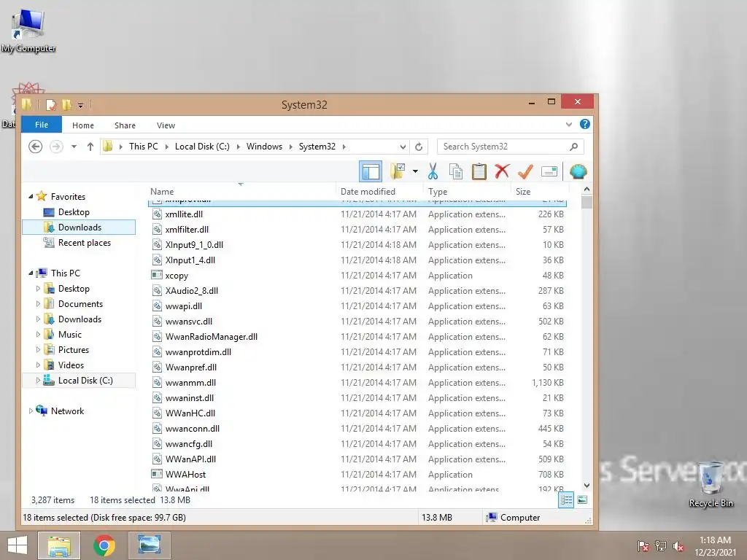747x560 pixels.
Task: Click System32 in the address breadcrumb
Action: [x=317, y=147]
